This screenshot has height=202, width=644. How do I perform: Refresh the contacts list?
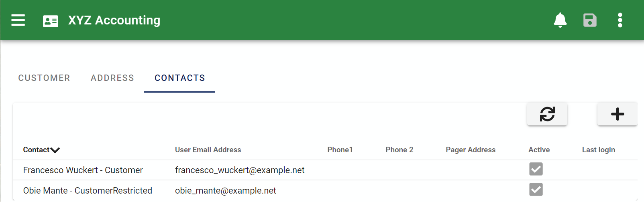(547, 114)
